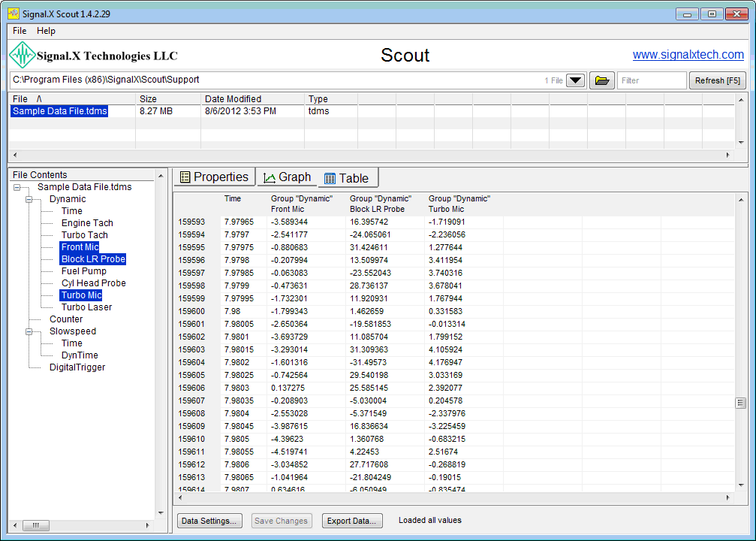The height and width of the screenshot is (541, 756).
Task: Collapse Sample Data File.tdms tree root
Action: [x=18, y=187]
